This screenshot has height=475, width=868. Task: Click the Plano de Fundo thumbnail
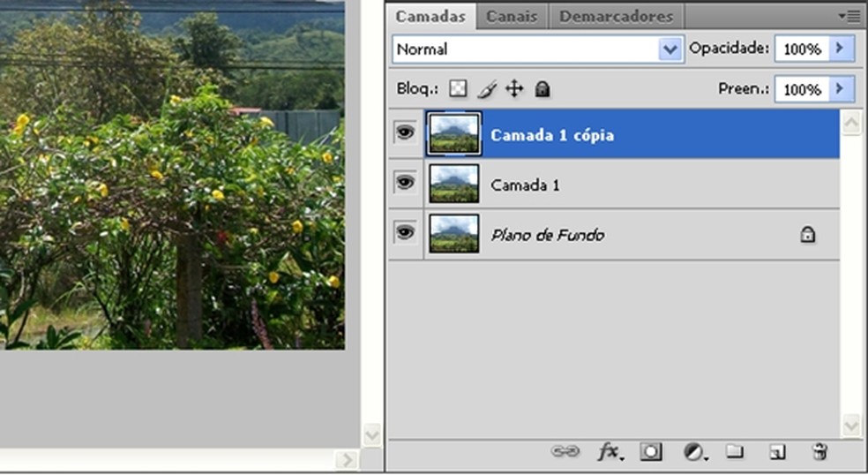(x=454, y=233)
